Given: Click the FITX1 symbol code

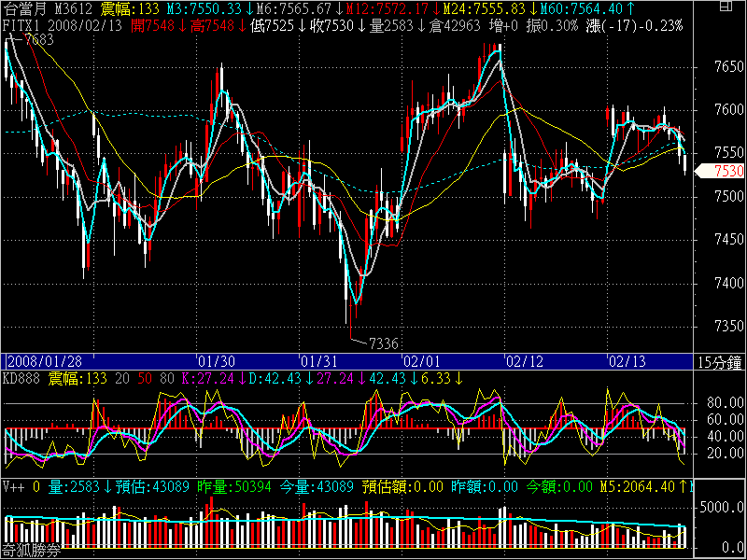Looking at the screenshot, I should [20, 23].
